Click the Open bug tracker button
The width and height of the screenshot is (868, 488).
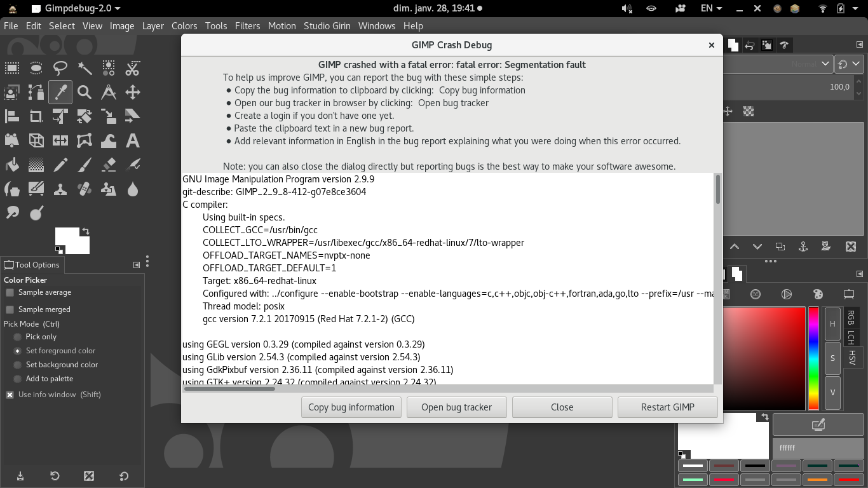point(457,407)
